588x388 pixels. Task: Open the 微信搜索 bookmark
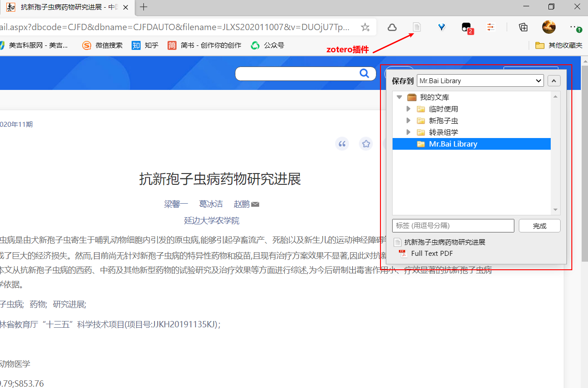click(x=102, y=45)
